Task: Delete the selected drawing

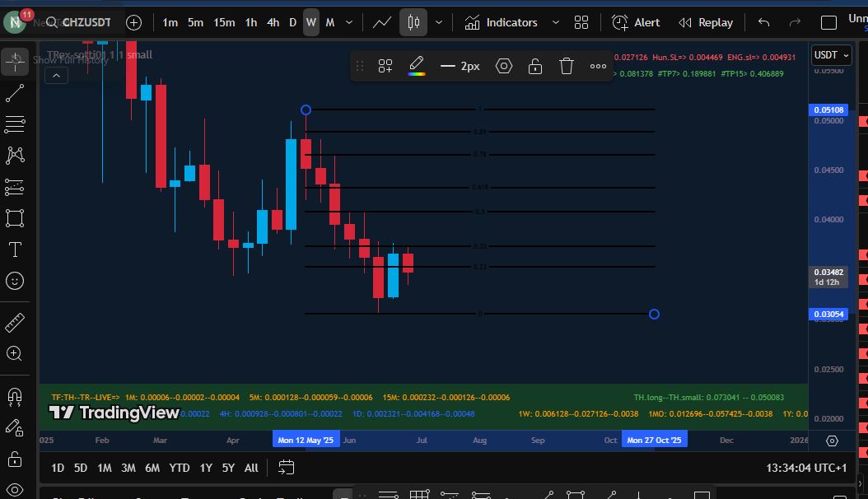Action: [x=567, y=67]
